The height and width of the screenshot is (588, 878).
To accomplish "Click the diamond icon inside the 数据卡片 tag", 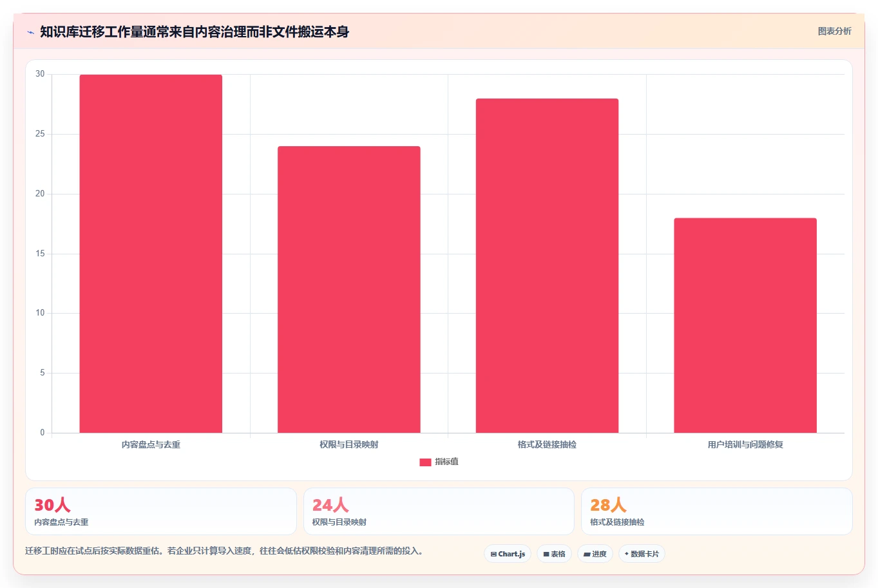I will pyautogui.click(x=626, y=554).
